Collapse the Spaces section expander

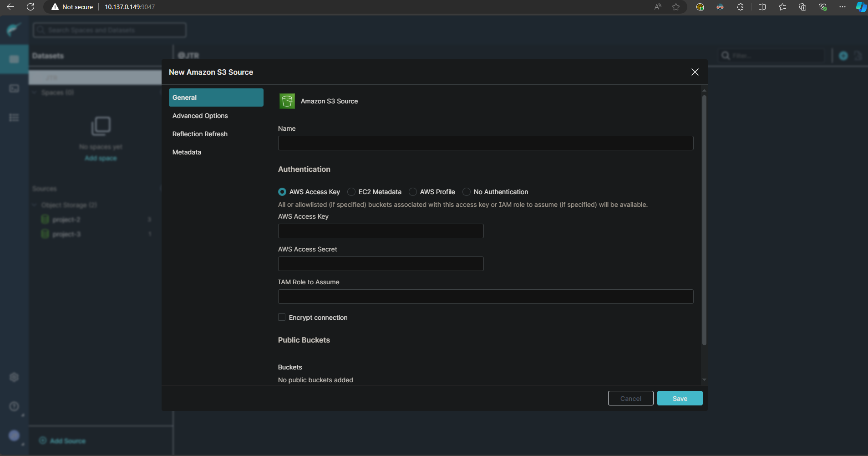tap(35, 92)
